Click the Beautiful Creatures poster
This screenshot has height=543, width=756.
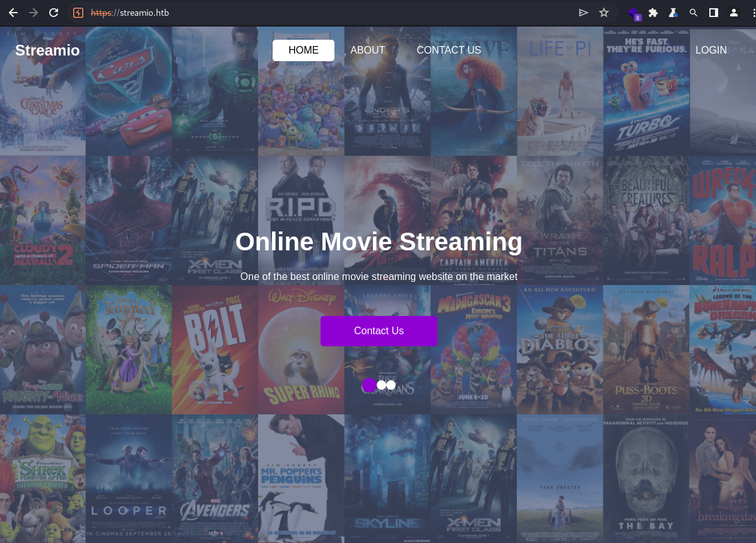[646, 220]
